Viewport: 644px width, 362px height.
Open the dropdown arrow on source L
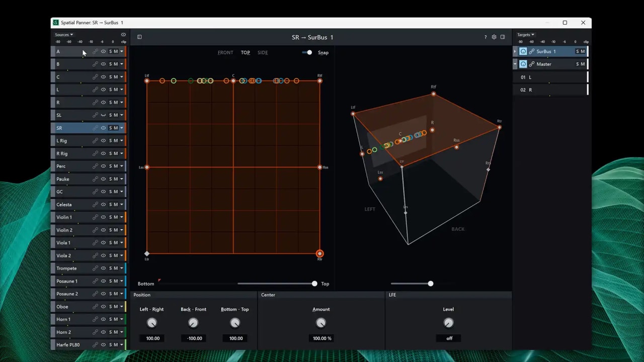[x=121, y=89]
